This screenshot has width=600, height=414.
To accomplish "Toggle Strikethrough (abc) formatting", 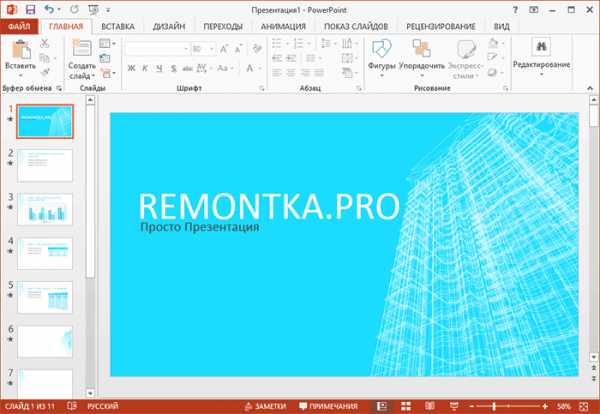I will [188, 68].
